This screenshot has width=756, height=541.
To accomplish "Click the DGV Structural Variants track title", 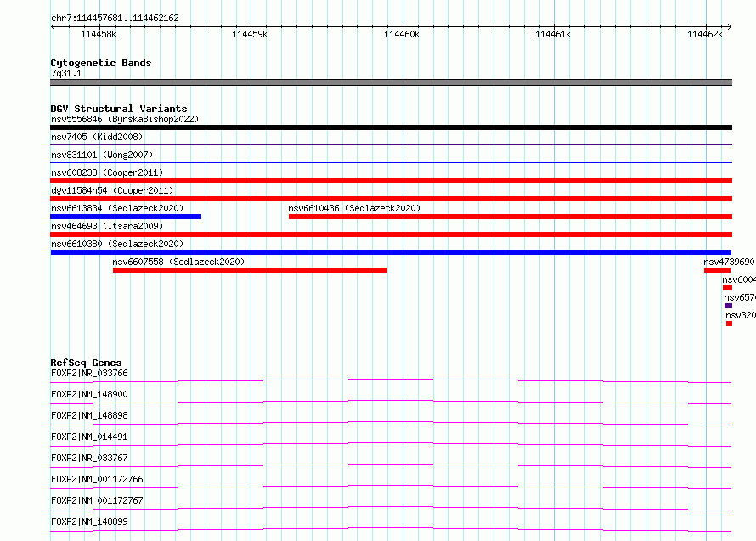I will [x=119, y=109].
